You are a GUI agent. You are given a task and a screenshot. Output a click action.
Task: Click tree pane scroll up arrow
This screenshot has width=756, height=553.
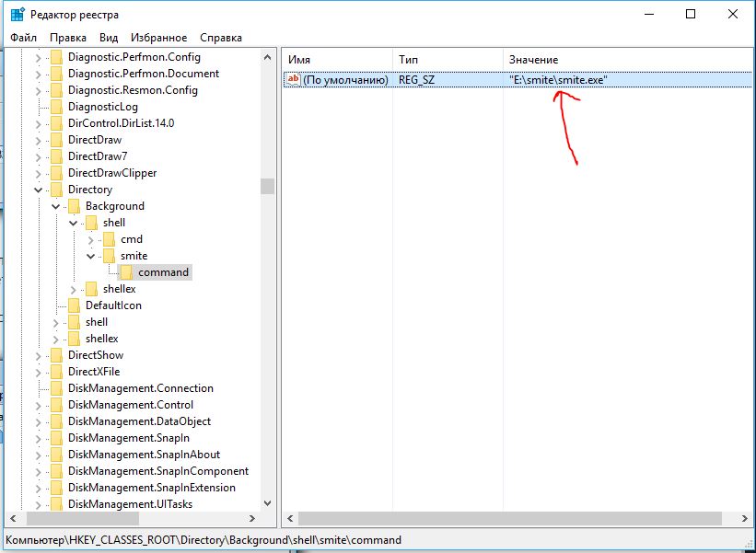268,57
